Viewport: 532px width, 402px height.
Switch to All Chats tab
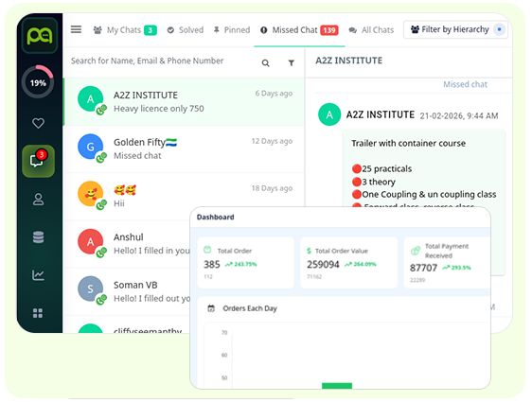click(x=371, y=30)
